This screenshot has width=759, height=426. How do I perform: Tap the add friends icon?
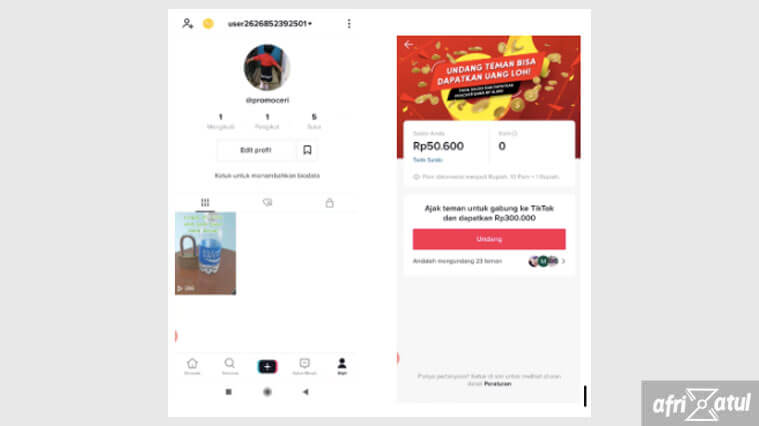187,23
